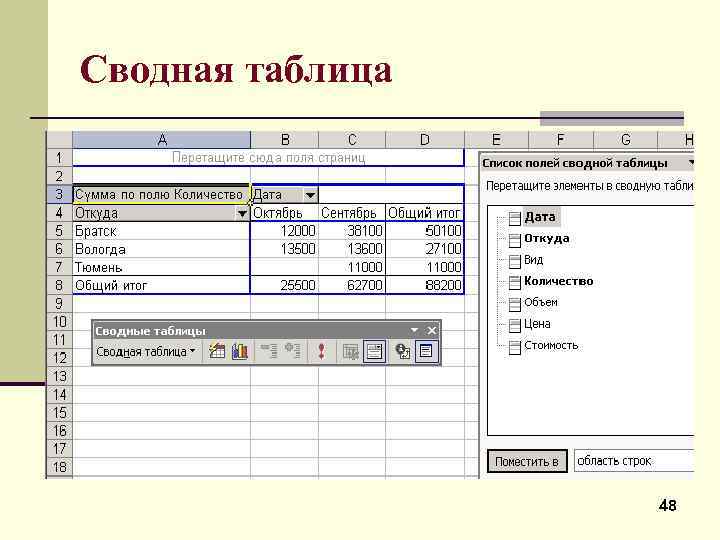Select row 14 header
Viewport: 720px width, 540px height.
[59, 394]
